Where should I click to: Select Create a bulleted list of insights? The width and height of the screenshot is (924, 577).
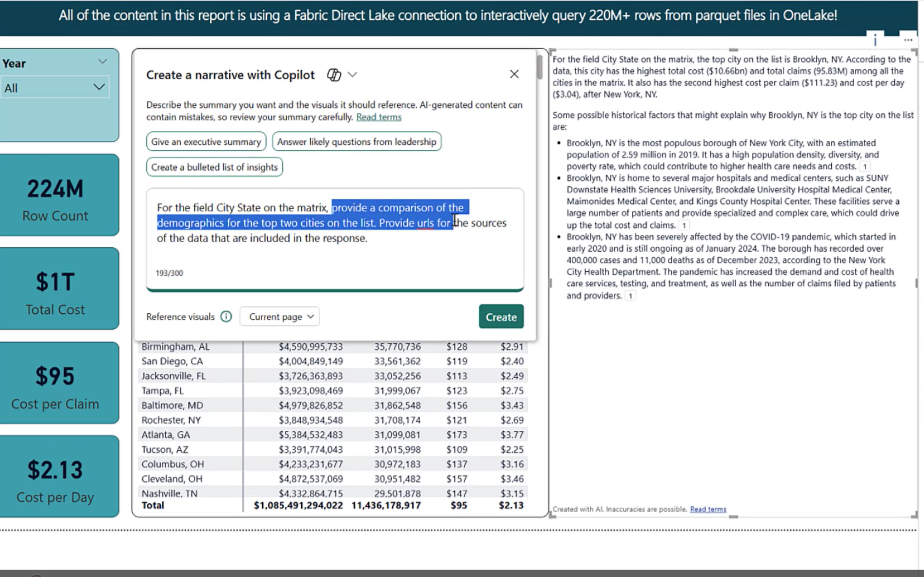214,167
